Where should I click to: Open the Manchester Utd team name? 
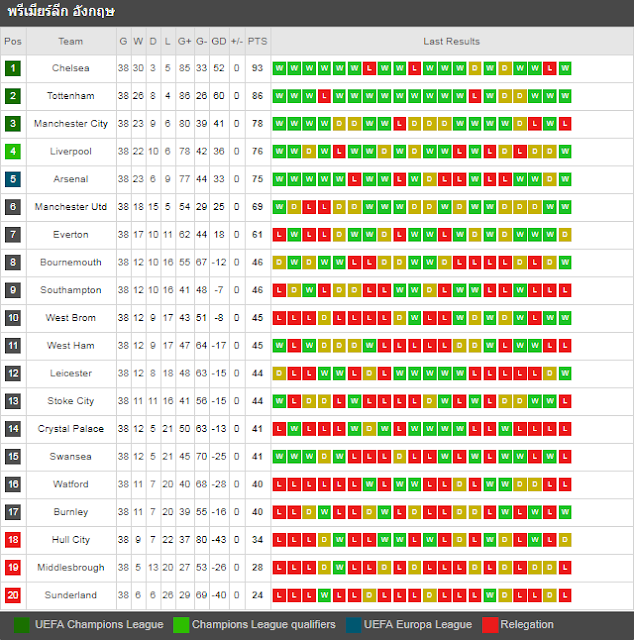[71, 207]
